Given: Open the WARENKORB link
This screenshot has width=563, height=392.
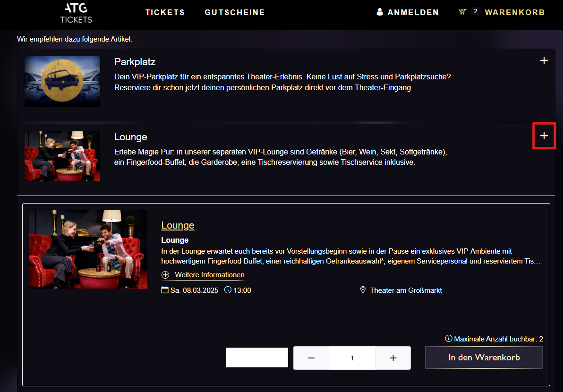Looking at the screenshot, I should 514,13.
